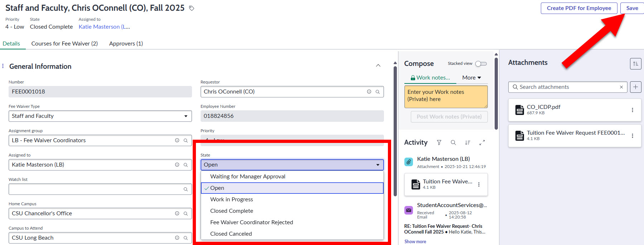Open the More compose options menu
Screen dimensions: 644x245
(471, 78)
